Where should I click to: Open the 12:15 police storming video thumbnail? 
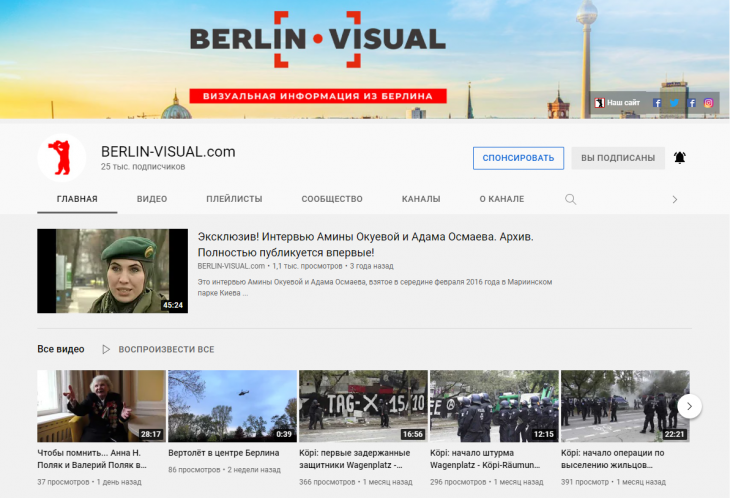click(x=494, y=406)
